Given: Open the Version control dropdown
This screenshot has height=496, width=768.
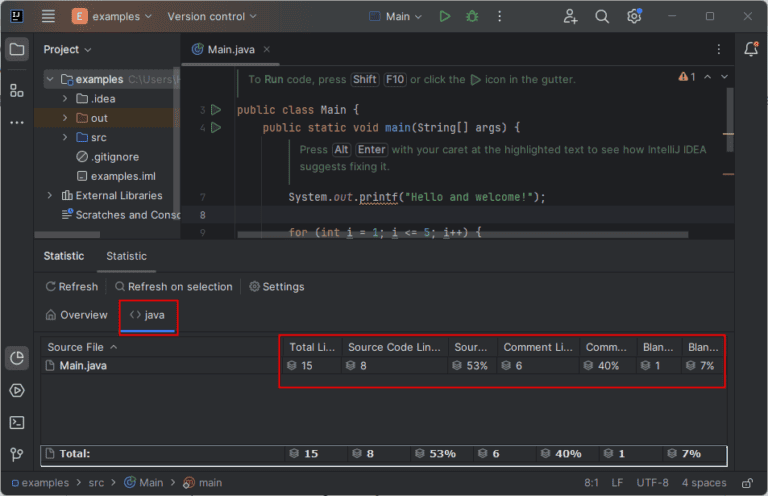Looking at the screenshot, I should click(x=212, y=17).
